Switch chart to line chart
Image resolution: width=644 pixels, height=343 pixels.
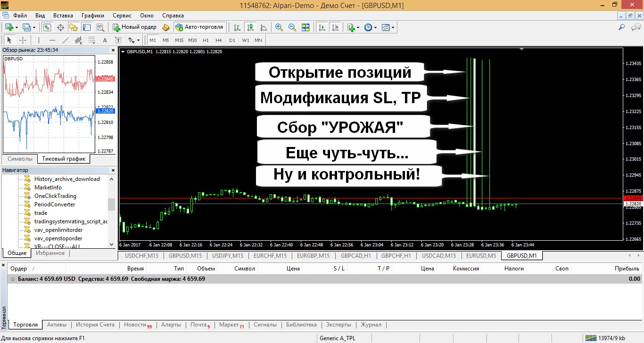click(x=263, y=27)
